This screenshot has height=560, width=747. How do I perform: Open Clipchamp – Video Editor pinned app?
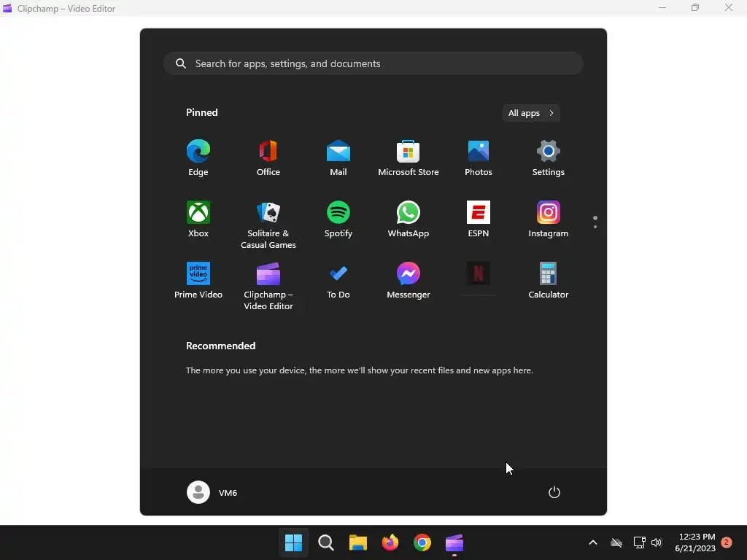[x=268, y=286]
